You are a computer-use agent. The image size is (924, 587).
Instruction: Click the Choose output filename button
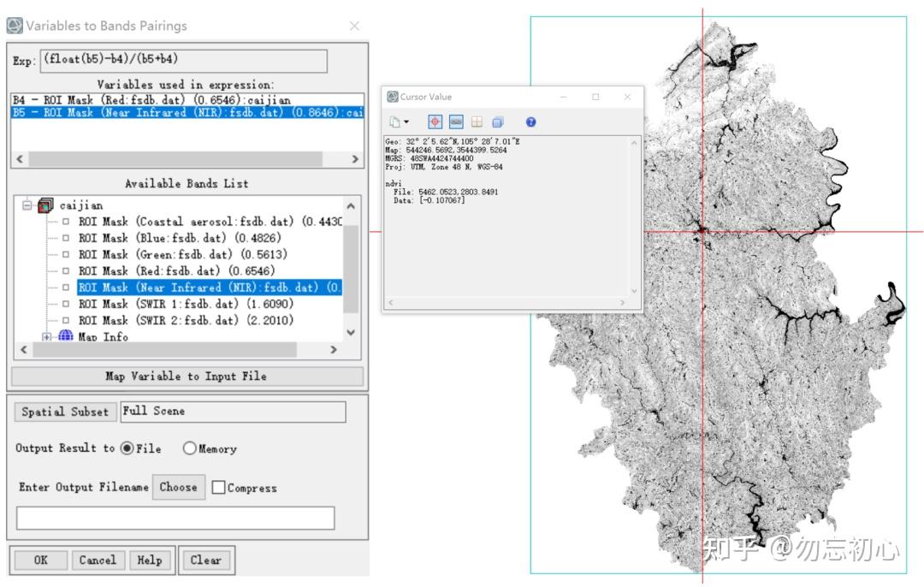point(179,488)
